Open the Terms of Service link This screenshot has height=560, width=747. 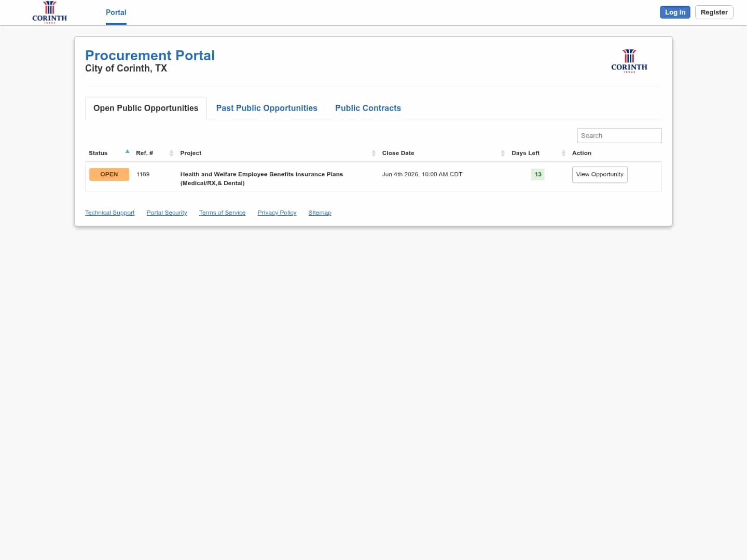[223, 213]
